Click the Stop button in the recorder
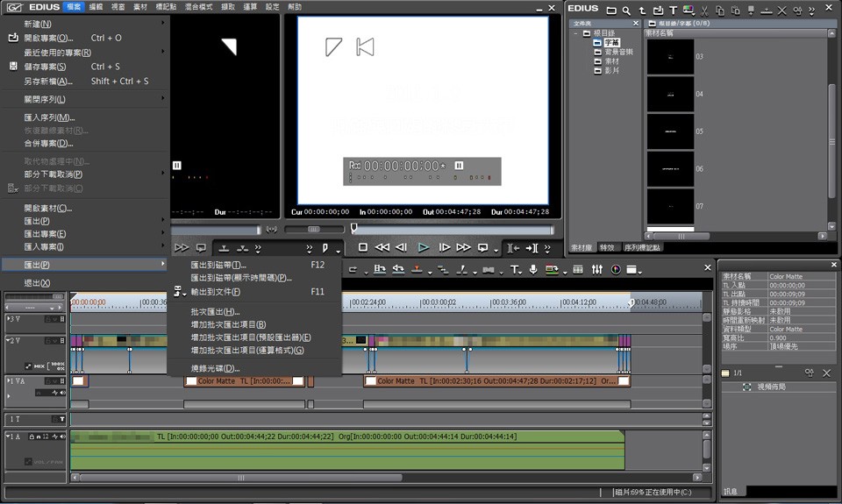The width and height of the screenshot is (842, 504). 363,248
